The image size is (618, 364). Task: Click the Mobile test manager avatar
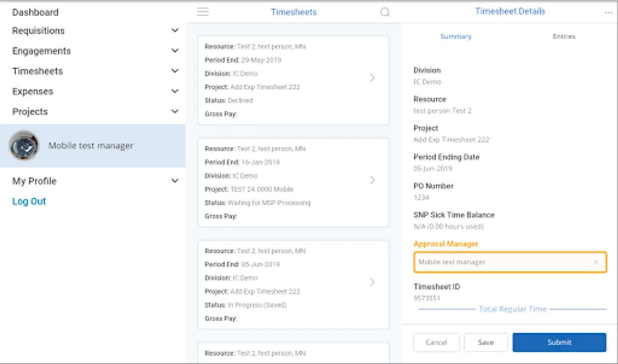coord(24,146)
